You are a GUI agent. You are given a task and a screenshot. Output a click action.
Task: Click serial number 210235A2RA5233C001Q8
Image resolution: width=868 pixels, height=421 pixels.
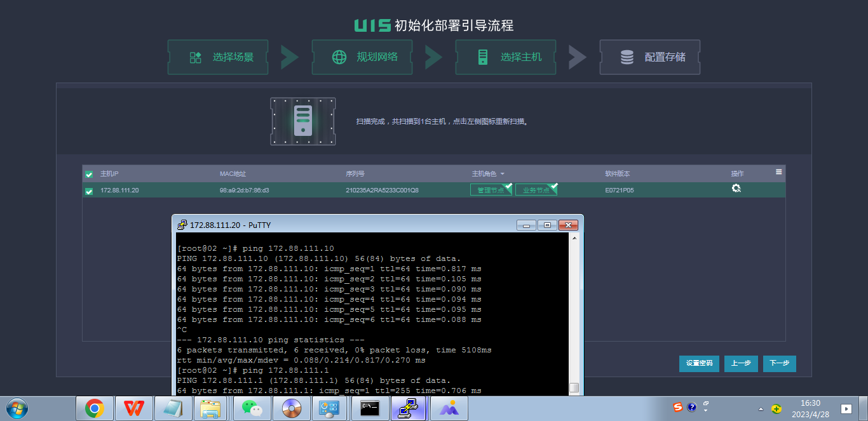(382, 190)
